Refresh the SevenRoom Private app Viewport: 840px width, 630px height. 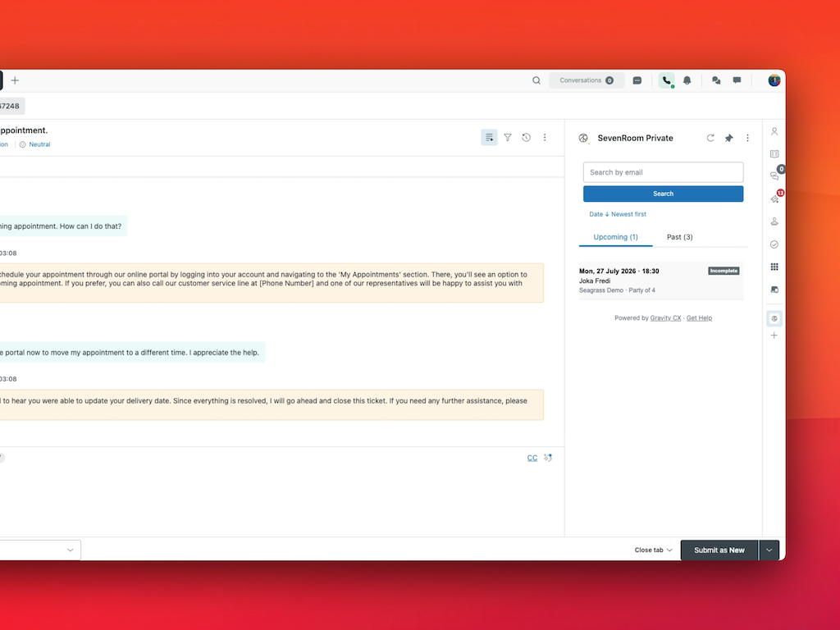coord(710,138)
